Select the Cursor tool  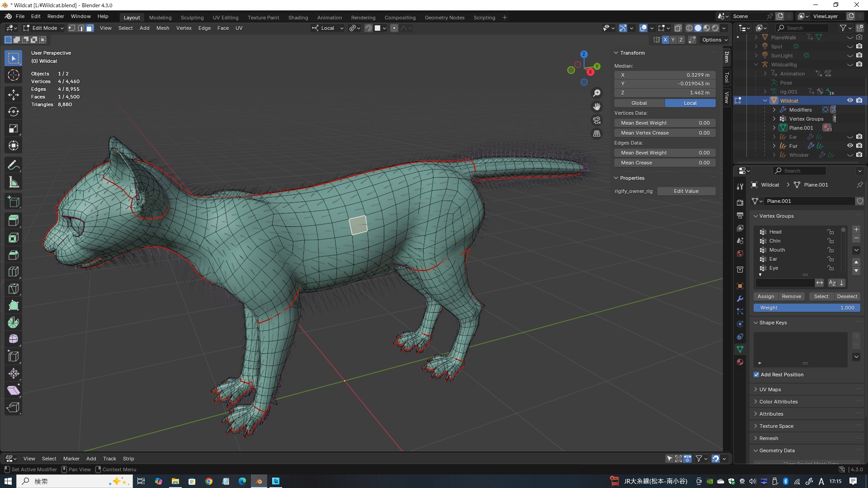pos(14,75)
